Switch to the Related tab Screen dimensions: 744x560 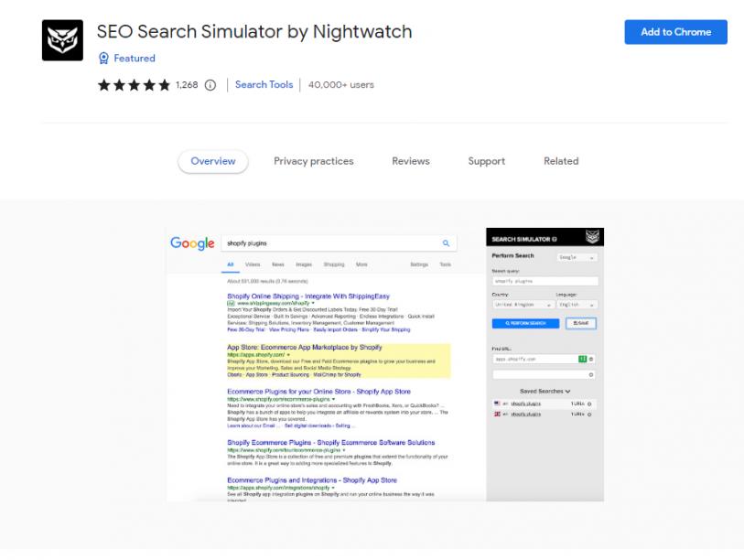(561, 161)
